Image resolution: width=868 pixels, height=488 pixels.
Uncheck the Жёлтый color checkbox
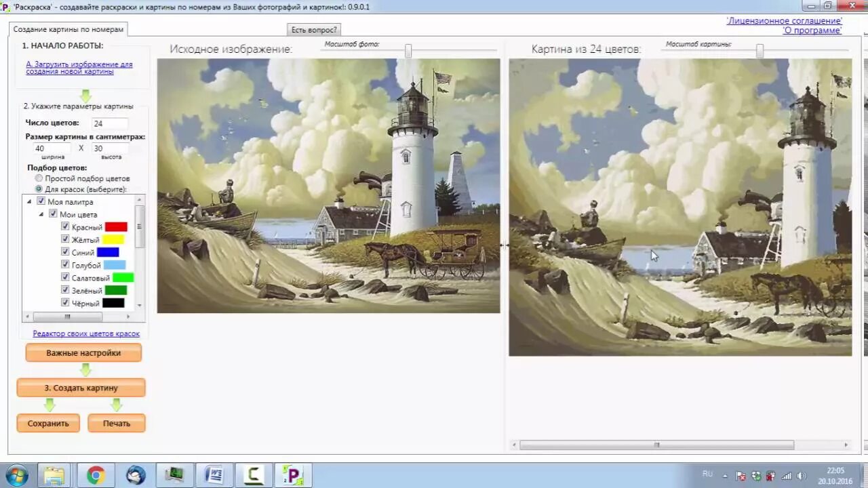pos(65,239)
